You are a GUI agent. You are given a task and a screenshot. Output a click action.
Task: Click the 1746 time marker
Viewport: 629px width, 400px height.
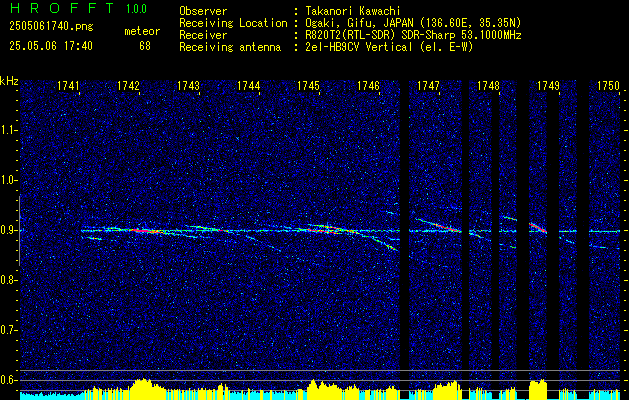click(x=368, y=86)
